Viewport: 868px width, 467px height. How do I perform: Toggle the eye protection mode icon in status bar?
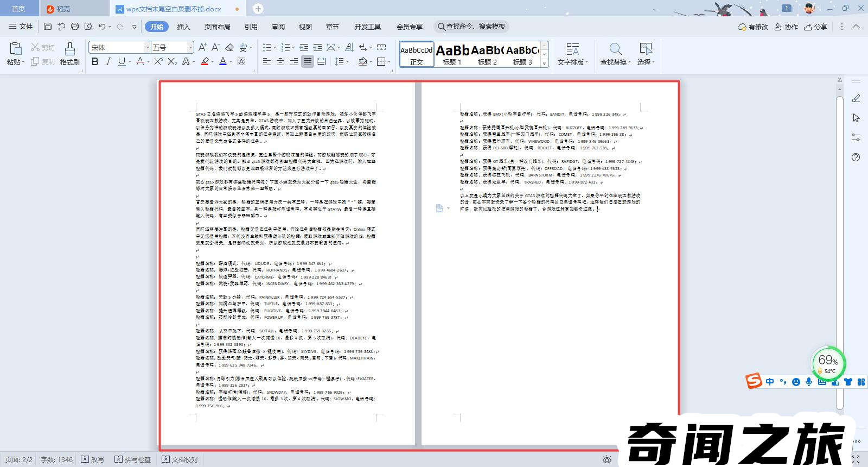(607, 459)
